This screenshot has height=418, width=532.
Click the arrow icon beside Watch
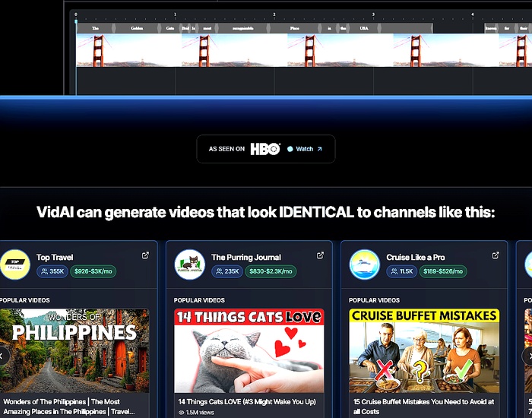coord(319,149)
